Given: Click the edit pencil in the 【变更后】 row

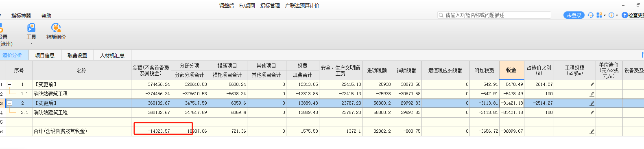Looking at the screenshot, I should [x=592, y=103].
